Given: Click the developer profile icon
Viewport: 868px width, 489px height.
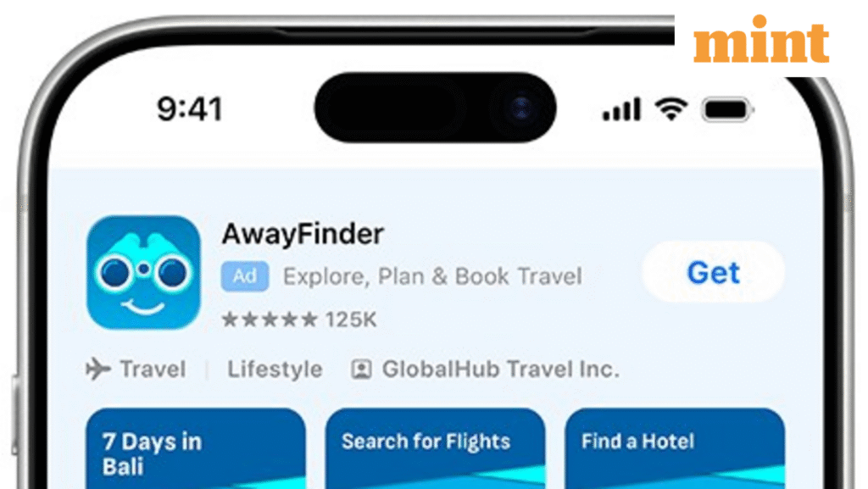Looking at the screenshot, I should [361, 370].
